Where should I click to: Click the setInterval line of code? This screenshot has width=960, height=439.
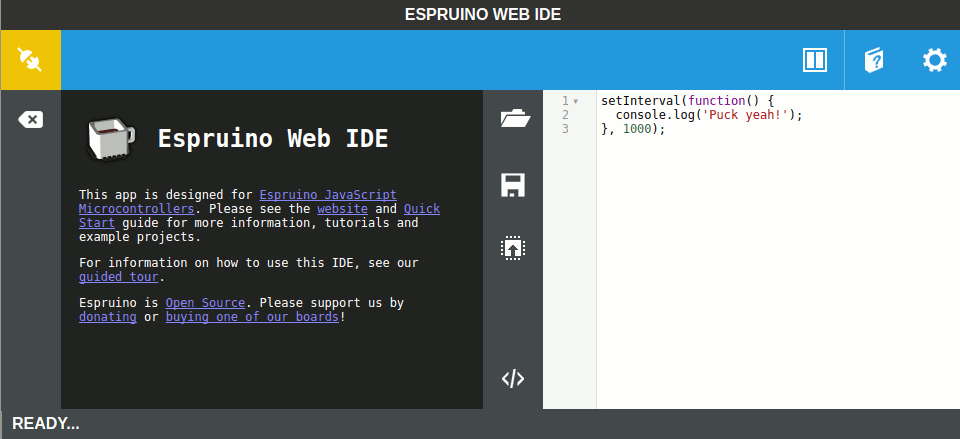click(x=688, y=101)
